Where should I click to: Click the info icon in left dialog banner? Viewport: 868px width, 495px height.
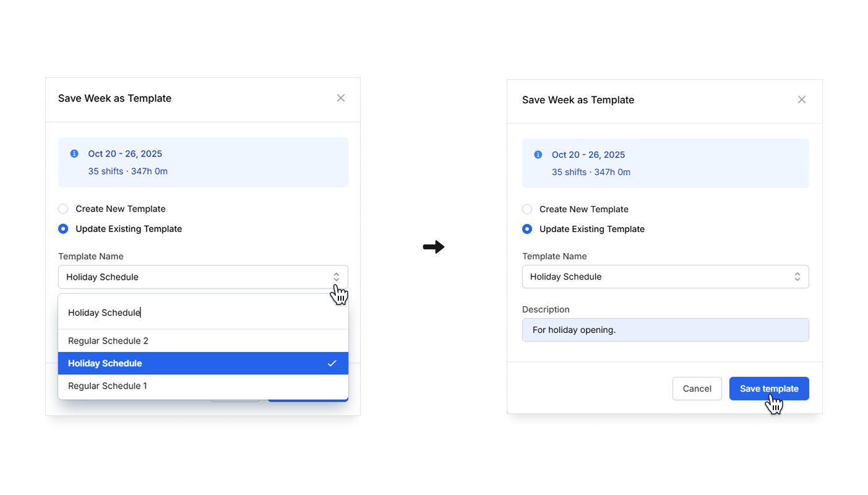click(74, 153)
